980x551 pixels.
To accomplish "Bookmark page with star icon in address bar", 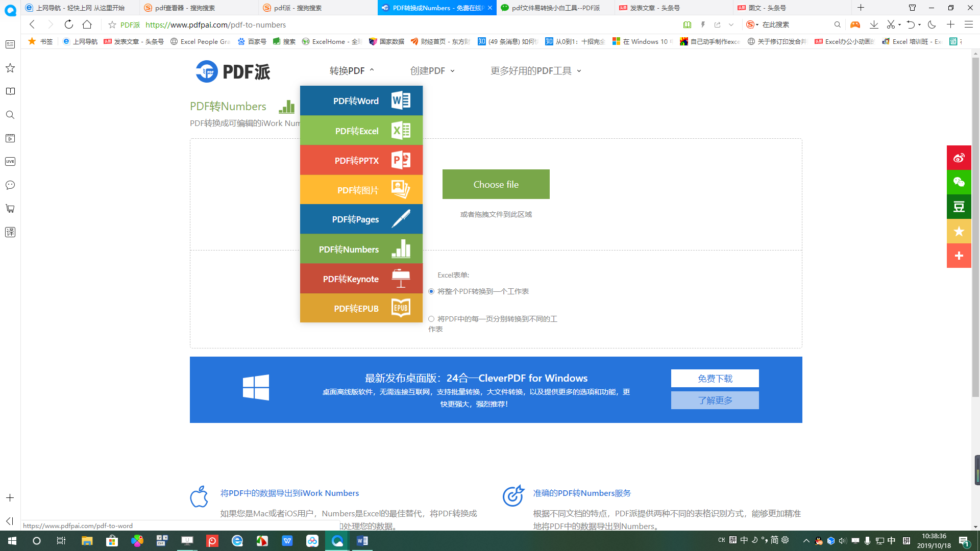I will coord(112,24).
